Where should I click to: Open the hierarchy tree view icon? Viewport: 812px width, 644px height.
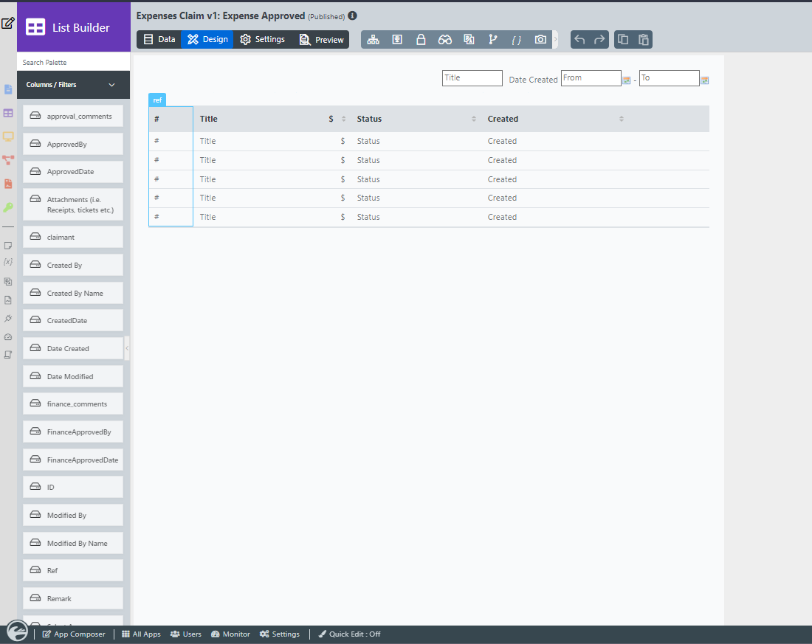pos(374,40)
